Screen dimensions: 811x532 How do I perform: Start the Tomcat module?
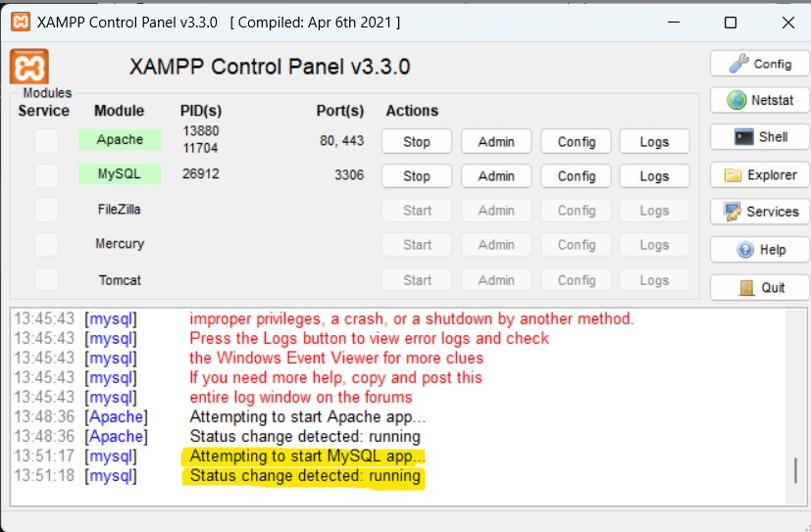pos(417,280)
